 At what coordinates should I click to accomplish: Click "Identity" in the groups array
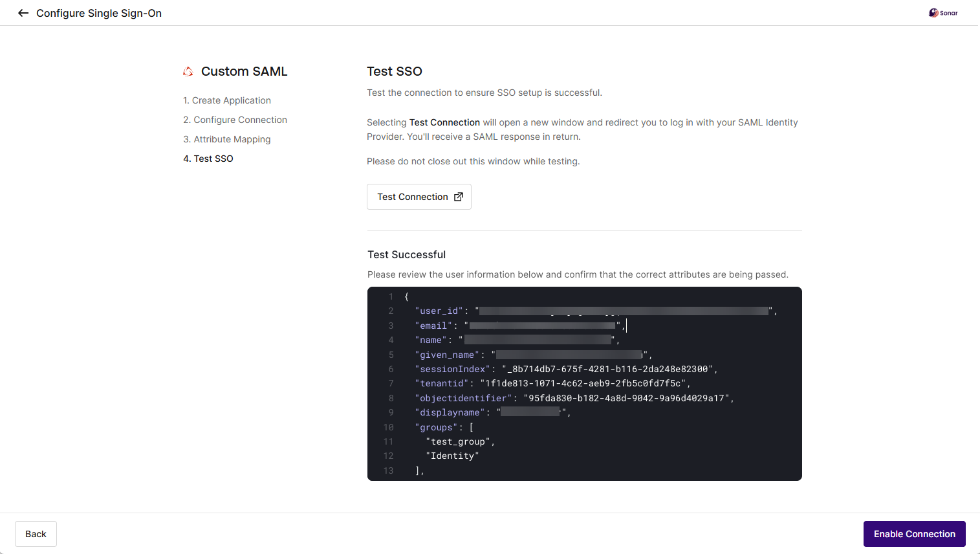[x=453, y=456]
